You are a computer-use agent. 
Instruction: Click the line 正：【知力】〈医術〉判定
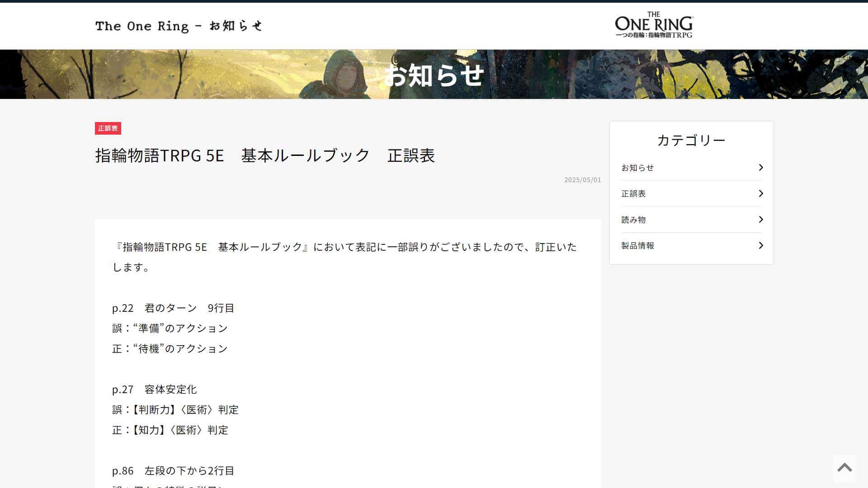(170, 430)
